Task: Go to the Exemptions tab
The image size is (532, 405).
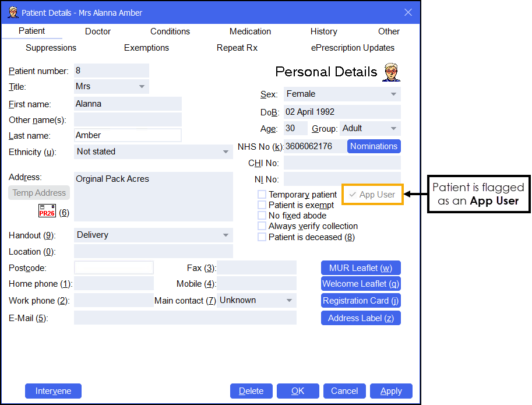Action: coord(146,48)
